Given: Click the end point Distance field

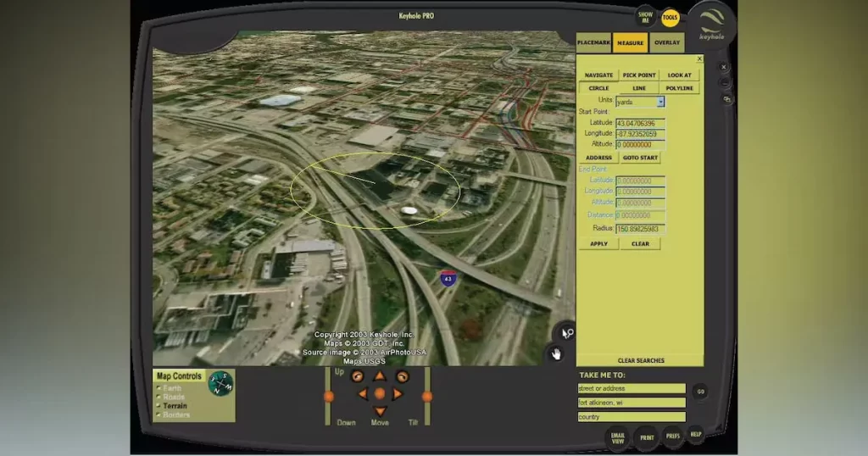Looking at the screenshot, I should click(641, 215).
